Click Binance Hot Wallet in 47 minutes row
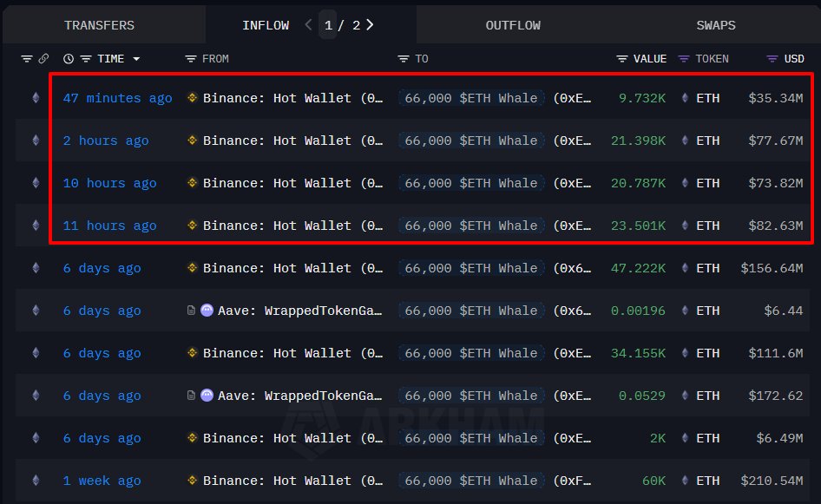 click(x=292, y=98)
